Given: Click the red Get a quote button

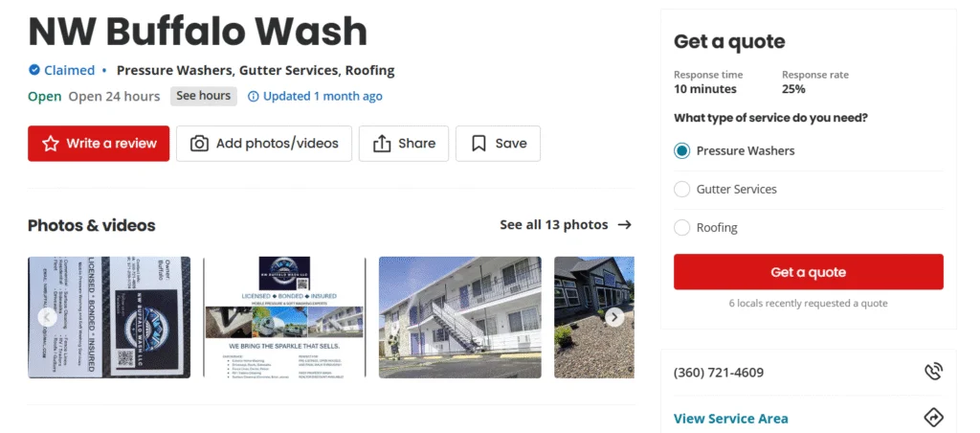Looking at the screenshot, I should 808,271.
